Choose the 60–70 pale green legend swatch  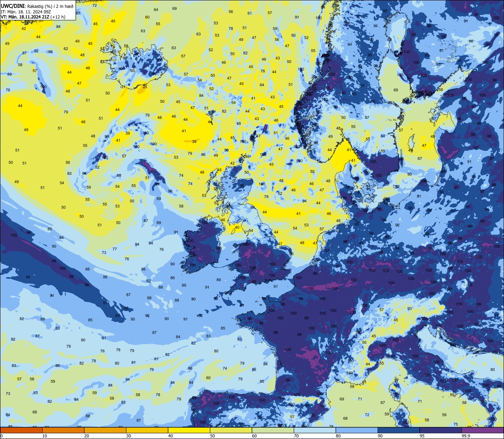pyautogui.click(x=273, y=430)
